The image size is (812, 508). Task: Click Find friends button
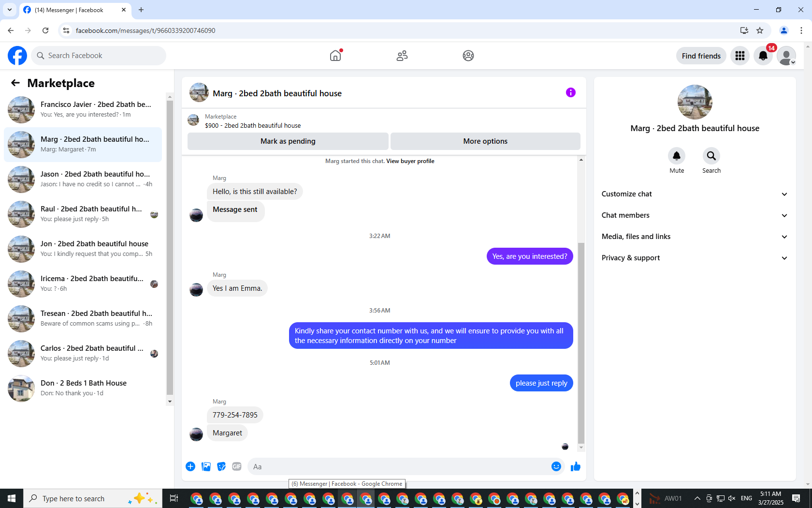click(701, 56)
